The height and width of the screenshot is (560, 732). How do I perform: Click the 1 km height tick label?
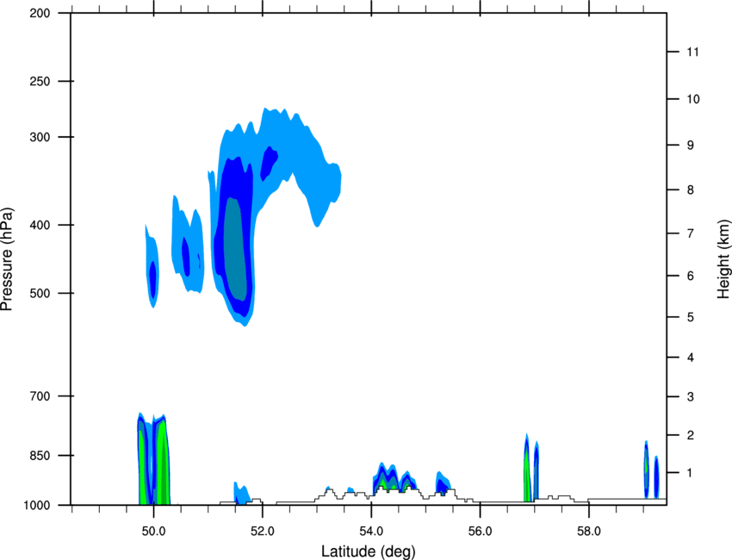pos(691,473)
